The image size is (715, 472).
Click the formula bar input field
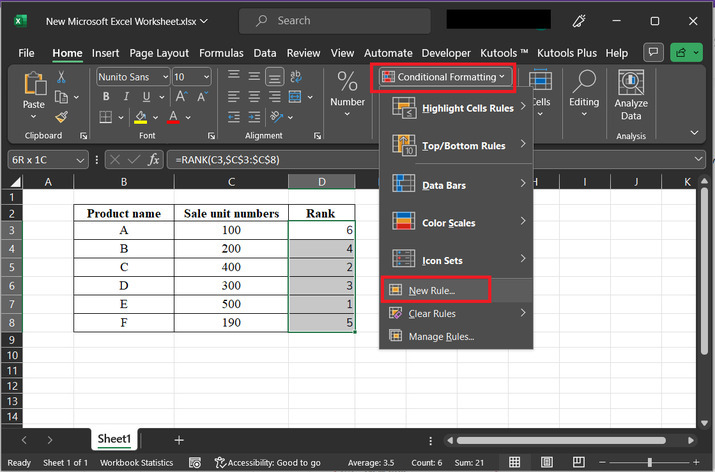400,159
